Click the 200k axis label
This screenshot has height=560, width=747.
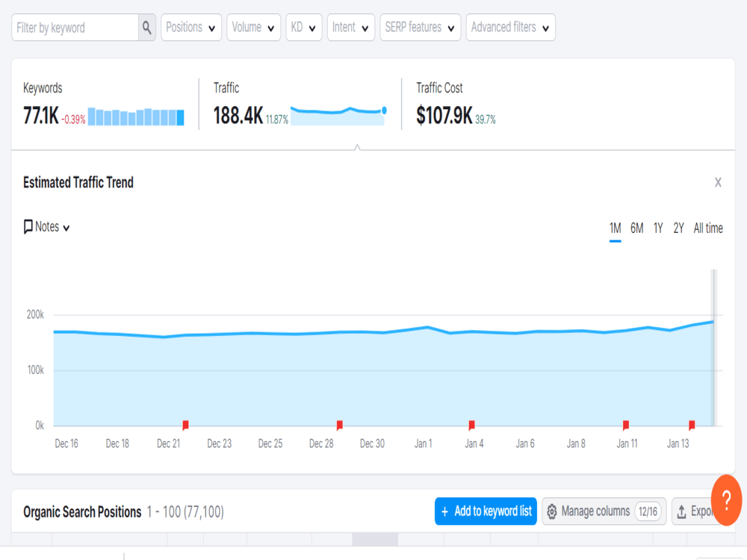click(35, 315)
